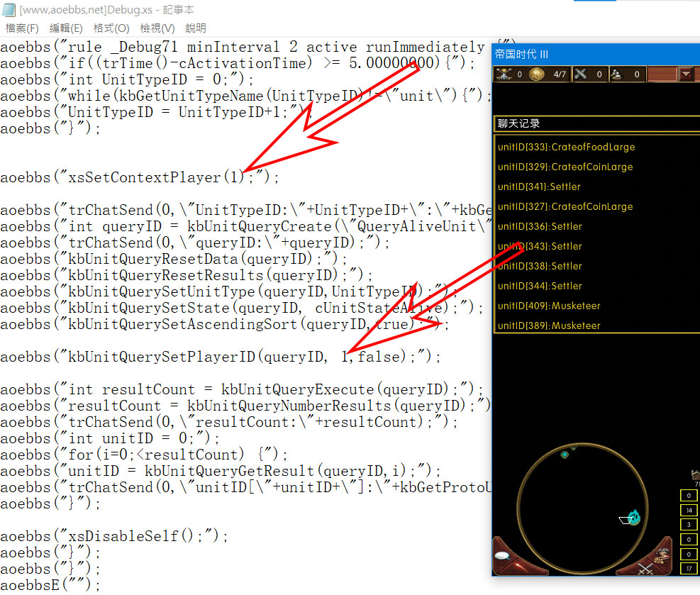Viewport: 700px width, 595px height.
Task: Select chat line unitID[336]:Settler
Action: point(540,226)
